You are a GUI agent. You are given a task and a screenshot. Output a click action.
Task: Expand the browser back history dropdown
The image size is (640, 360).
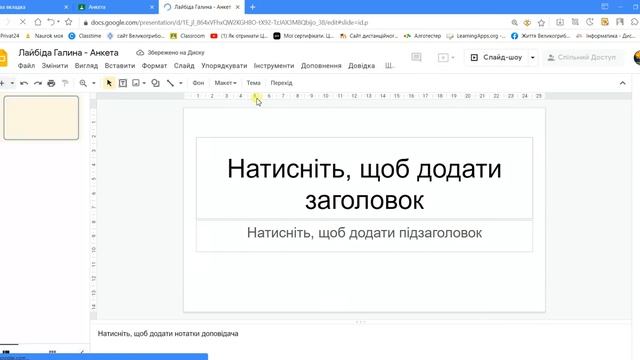tap(58, 22)
